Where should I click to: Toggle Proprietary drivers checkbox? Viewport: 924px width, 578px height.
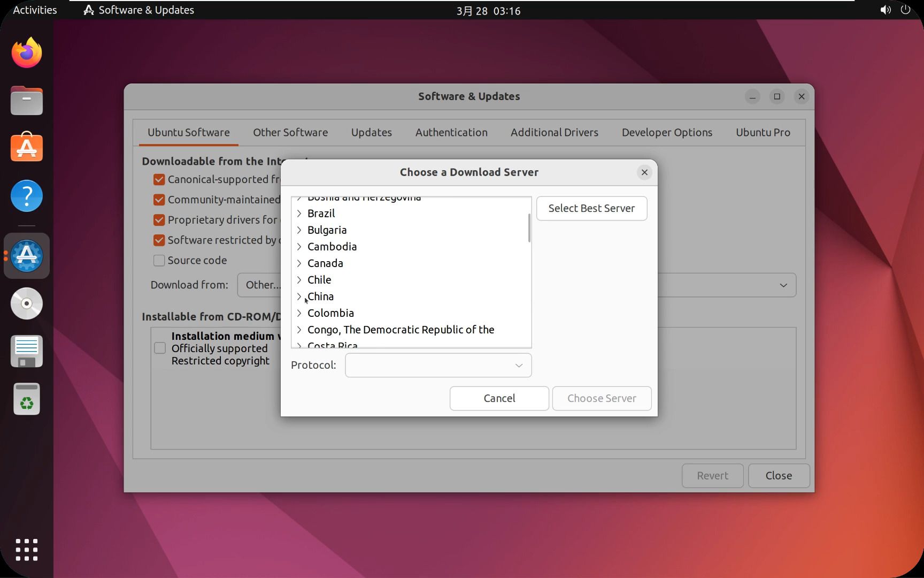159,220
